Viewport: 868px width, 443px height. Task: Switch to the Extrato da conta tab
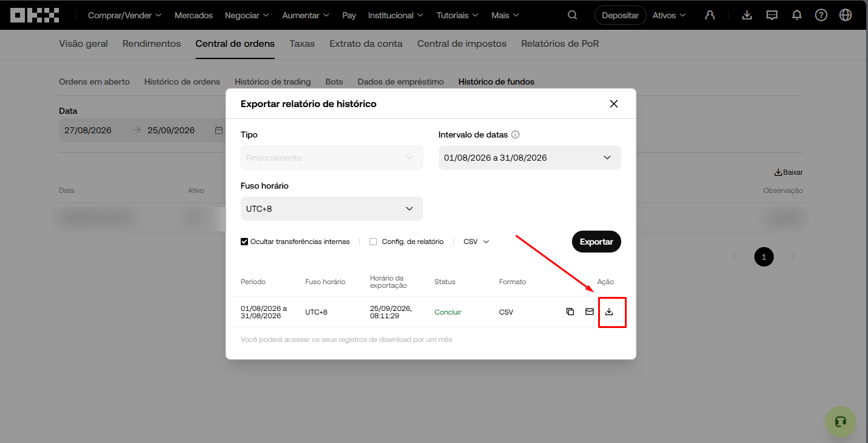(366, 44)
